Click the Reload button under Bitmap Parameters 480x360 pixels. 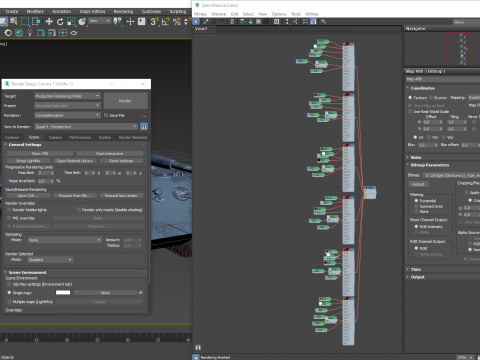tap(418, 184)
